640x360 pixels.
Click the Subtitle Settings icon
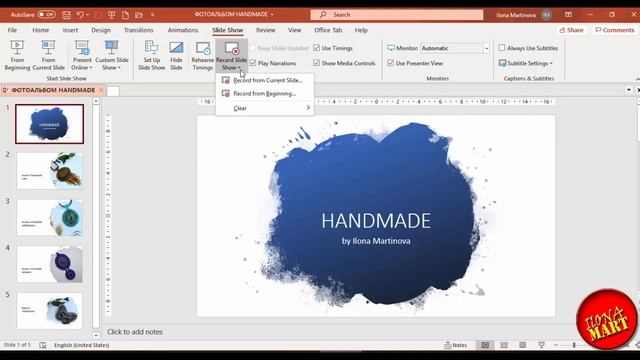502,63
